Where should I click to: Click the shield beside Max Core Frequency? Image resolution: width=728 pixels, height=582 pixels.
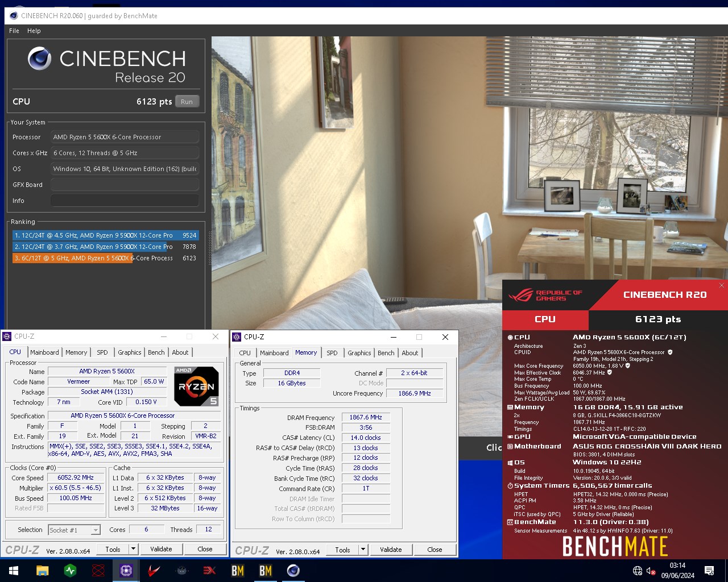point(628,366)
